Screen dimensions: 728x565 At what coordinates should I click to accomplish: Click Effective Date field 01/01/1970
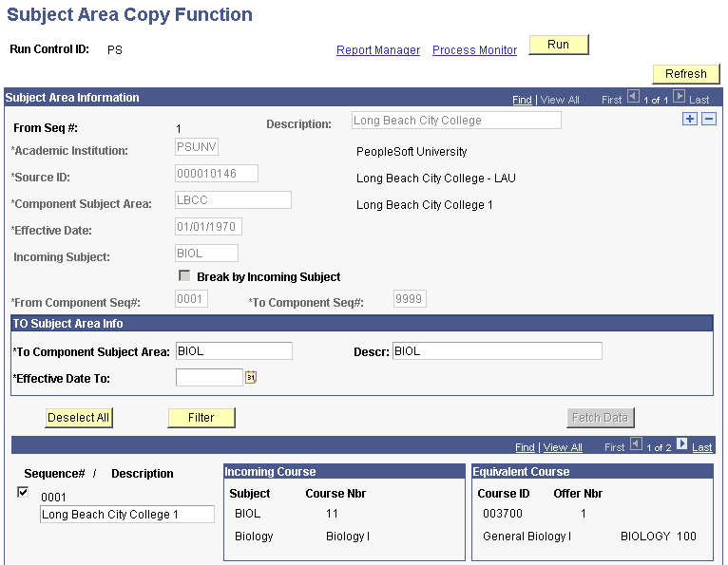tap(208, 227)
